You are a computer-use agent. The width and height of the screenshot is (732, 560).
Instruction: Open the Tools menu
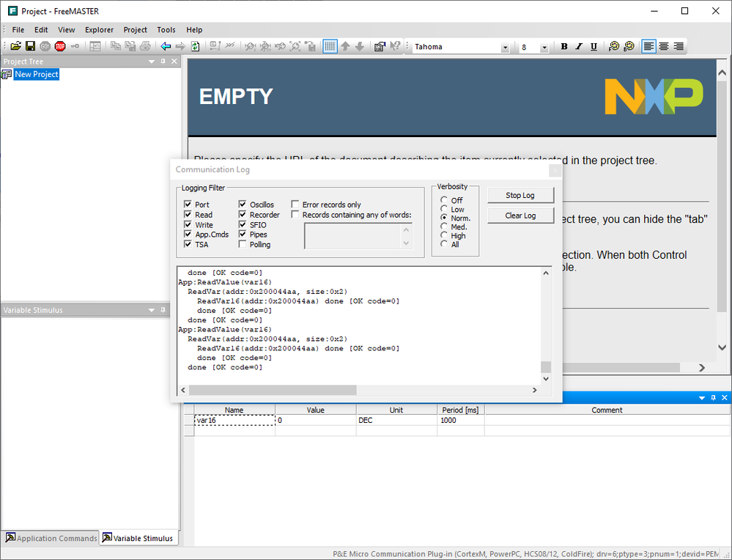point(166,30)
